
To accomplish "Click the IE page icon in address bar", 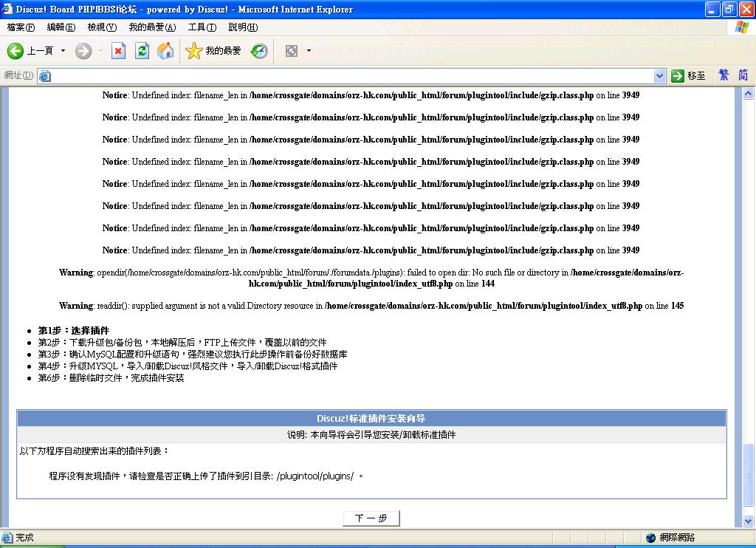I will click(x=44, y=76).
